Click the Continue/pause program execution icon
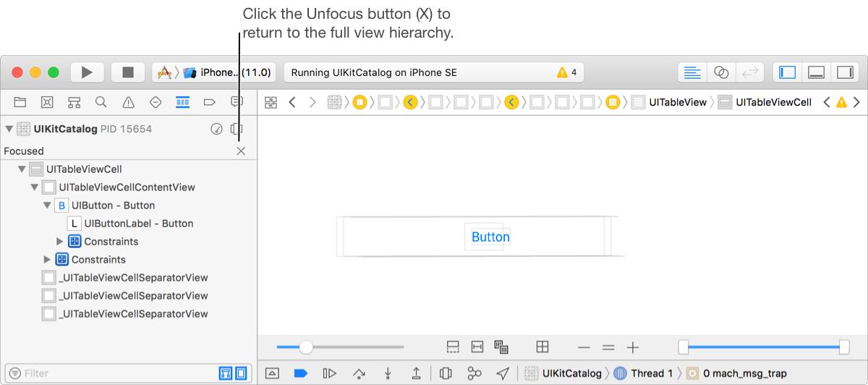The image size is (868, 385). click(x=330, y=373)
